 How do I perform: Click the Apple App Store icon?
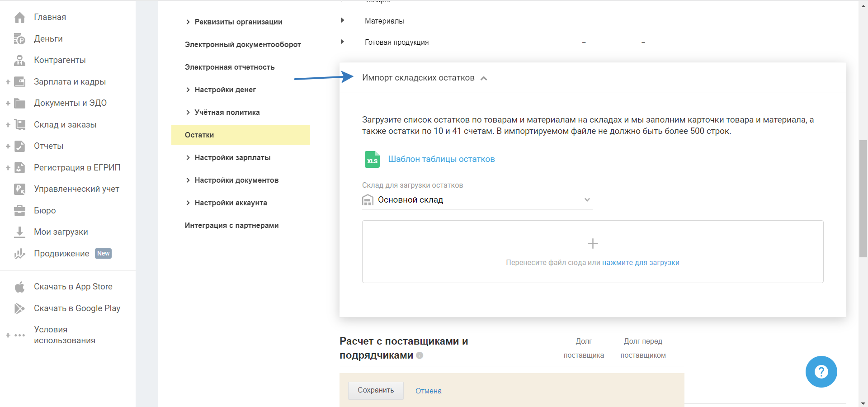[x=19, y=287]
